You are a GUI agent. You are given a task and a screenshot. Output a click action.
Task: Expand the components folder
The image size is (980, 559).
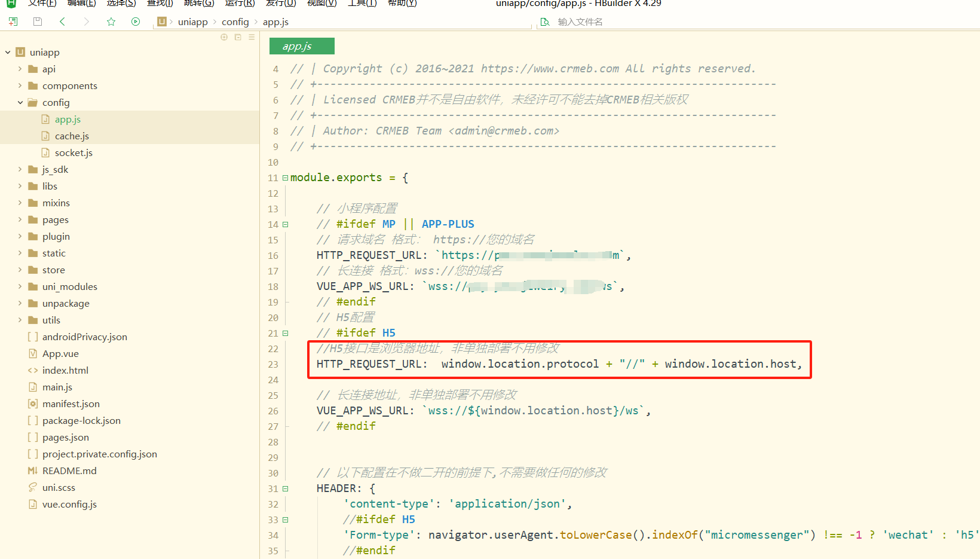click(x=20, y=85)
